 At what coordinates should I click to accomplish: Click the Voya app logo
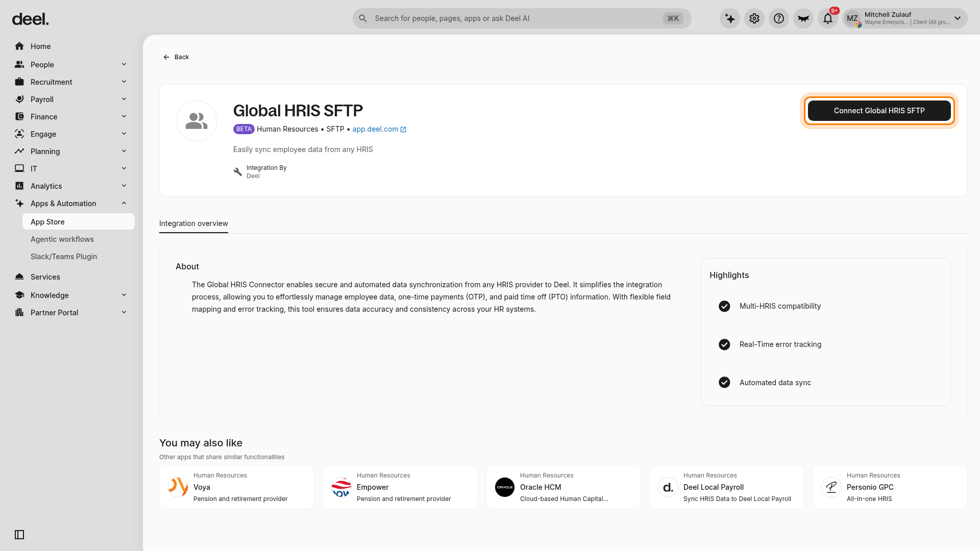click(178, 487)
